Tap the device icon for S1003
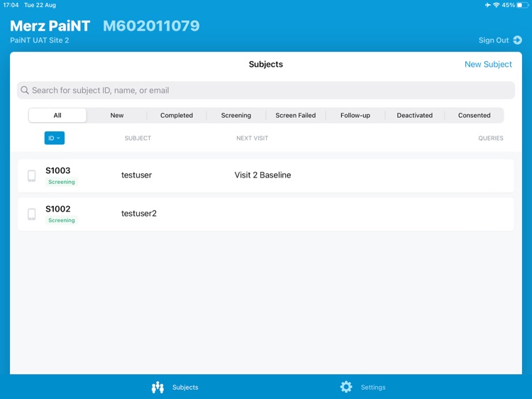This screenshot has width=532, height=399. click(31, 176)
